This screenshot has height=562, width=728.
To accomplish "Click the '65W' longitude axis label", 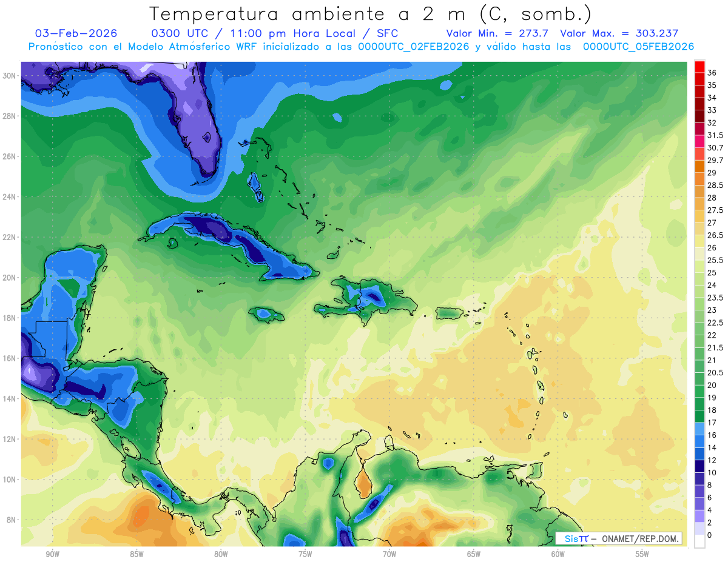I will click(474, 554).
